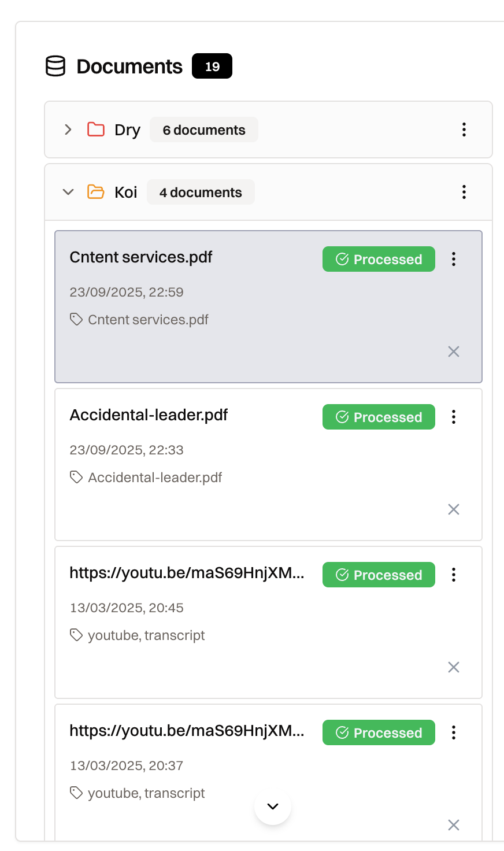504x851 pixels.
Task: Click the 6 documents badge
Action: 204,130
